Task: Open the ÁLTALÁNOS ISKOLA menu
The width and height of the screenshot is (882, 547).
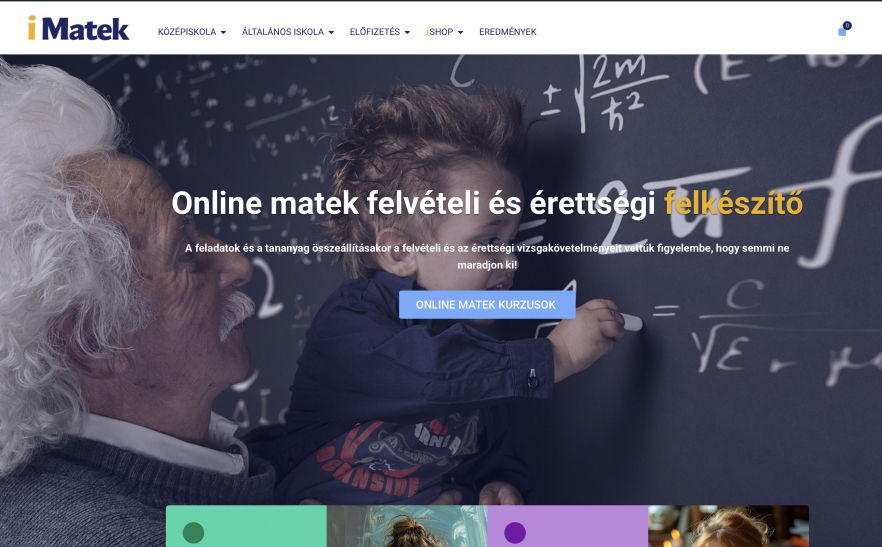Action: [x=288, y=32]
